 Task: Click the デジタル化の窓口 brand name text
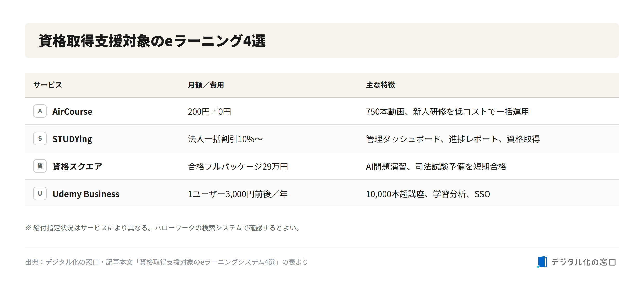pos(583,262)
